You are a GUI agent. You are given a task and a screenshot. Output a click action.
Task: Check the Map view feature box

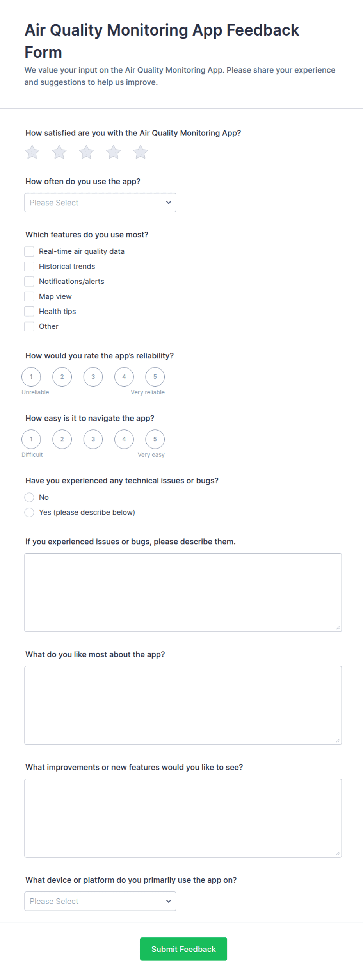tap(29, 296)
